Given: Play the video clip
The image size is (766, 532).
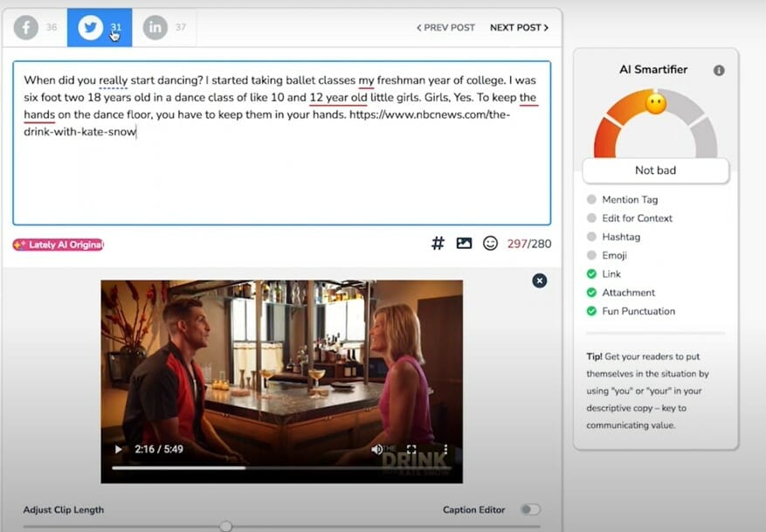Looking at the screenshot, I should click(x=118, y=449).
